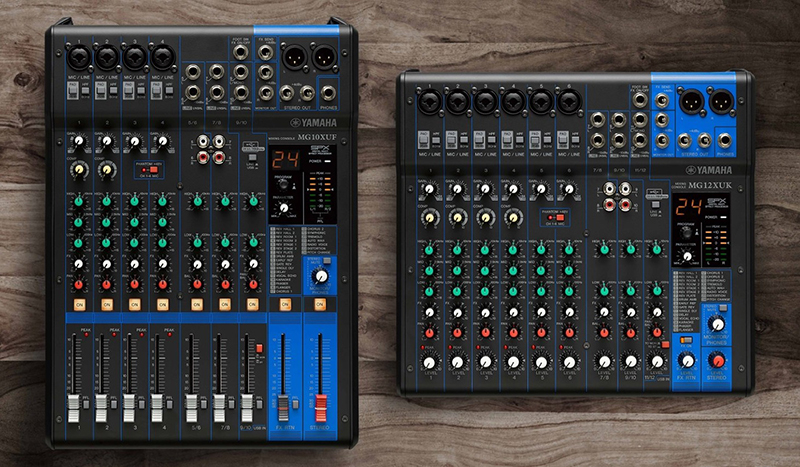The height and width of the screenshot is (467, 800).
Task: Click the right XLR stereo output on MG12XUK
Action: click(x=721, y=102)
